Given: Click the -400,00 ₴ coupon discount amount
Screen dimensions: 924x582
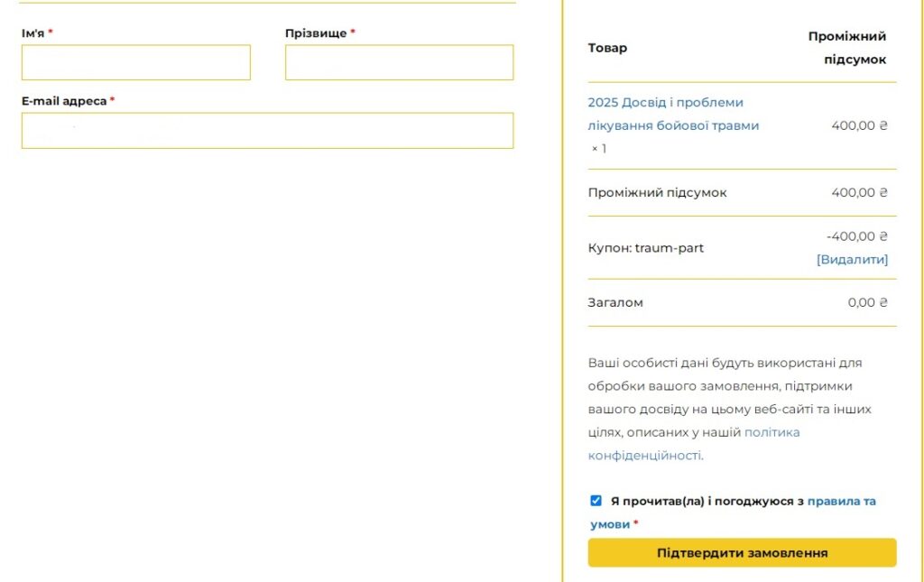Looking at the screenshot, I should click(x=856, y=236).
